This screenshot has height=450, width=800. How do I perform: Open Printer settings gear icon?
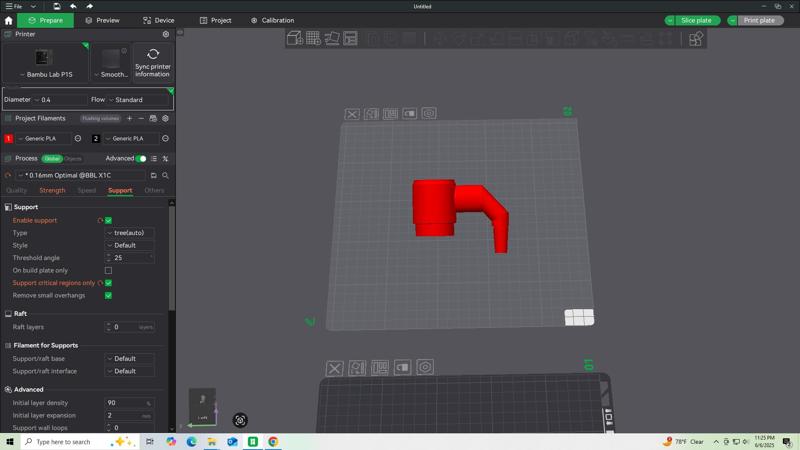pos(166,34)
